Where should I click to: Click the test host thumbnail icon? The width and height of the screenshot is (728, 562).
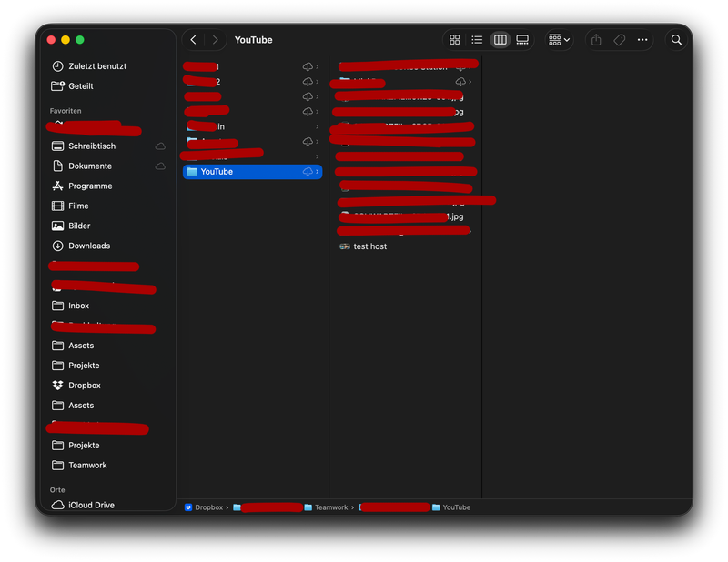pos(345,246)
